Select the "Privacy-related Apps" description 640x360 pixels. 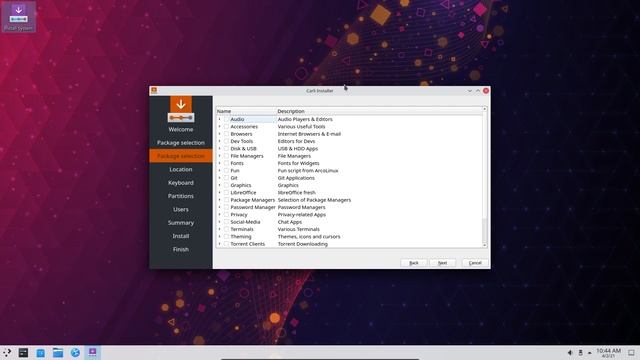pyautogui.click(x=302, y=215)
